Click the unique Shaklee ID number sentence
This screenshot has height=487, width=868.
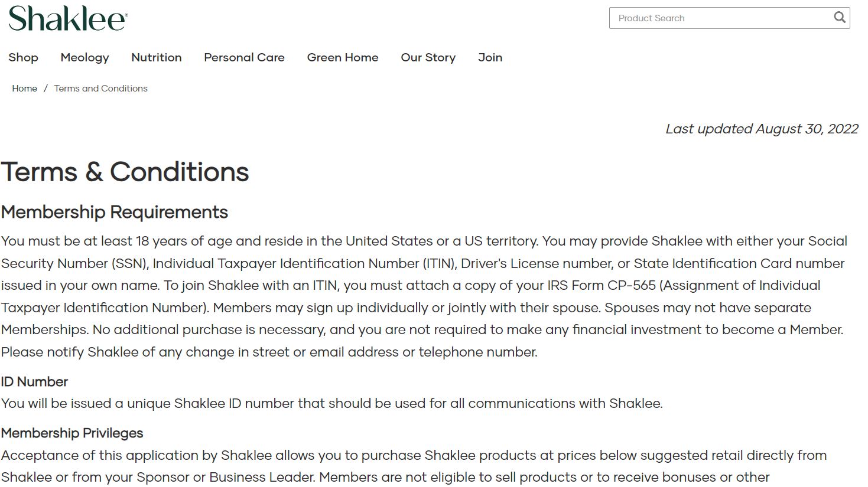pos(331,404)
